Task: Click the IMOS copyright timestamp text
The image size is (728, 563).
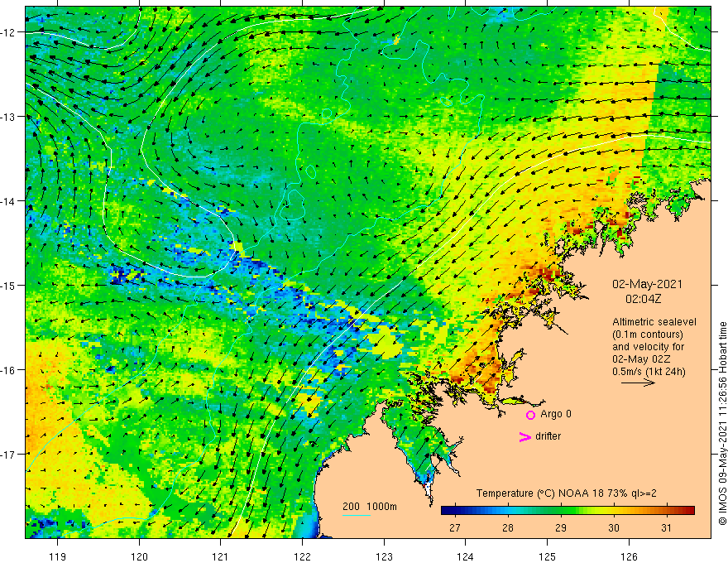Action: coord(722,423)
